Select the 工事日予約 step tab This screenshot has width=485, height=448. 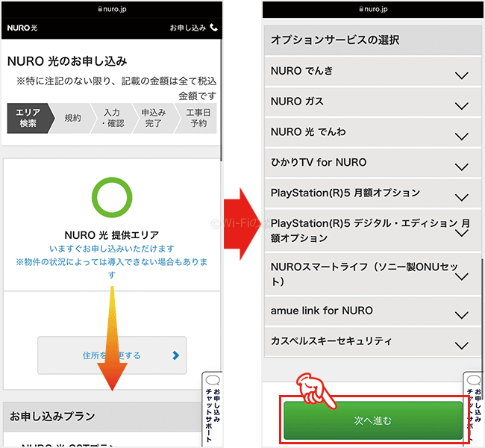198,118
